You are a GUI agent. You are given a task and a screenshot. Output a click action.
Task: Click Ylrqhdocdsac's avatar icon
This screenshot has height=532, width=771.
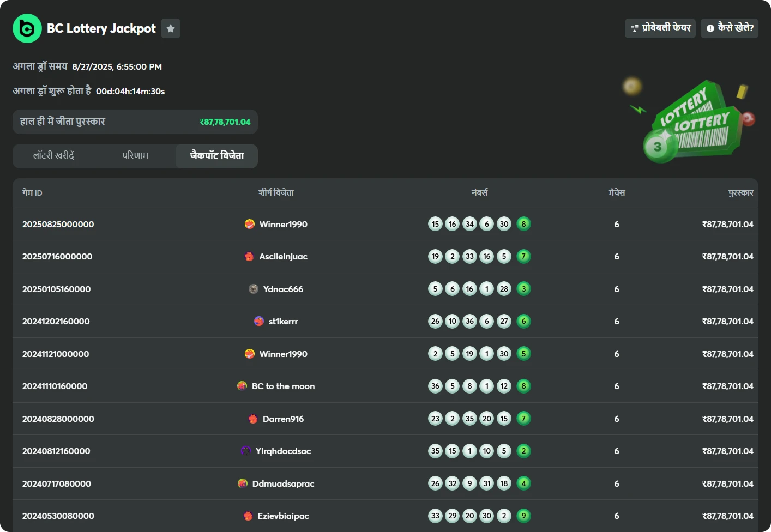coord(246,451)
